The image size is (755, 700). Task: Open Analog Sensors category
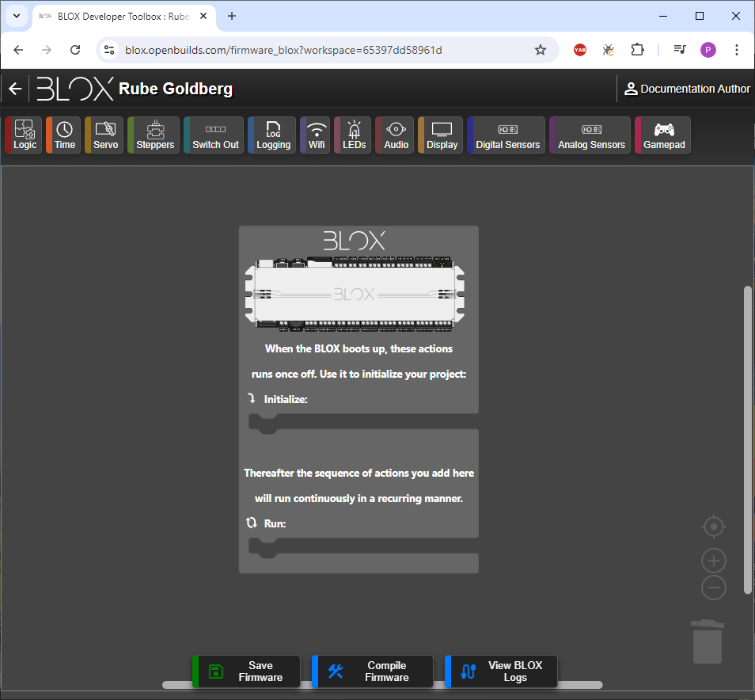point(591,135)
